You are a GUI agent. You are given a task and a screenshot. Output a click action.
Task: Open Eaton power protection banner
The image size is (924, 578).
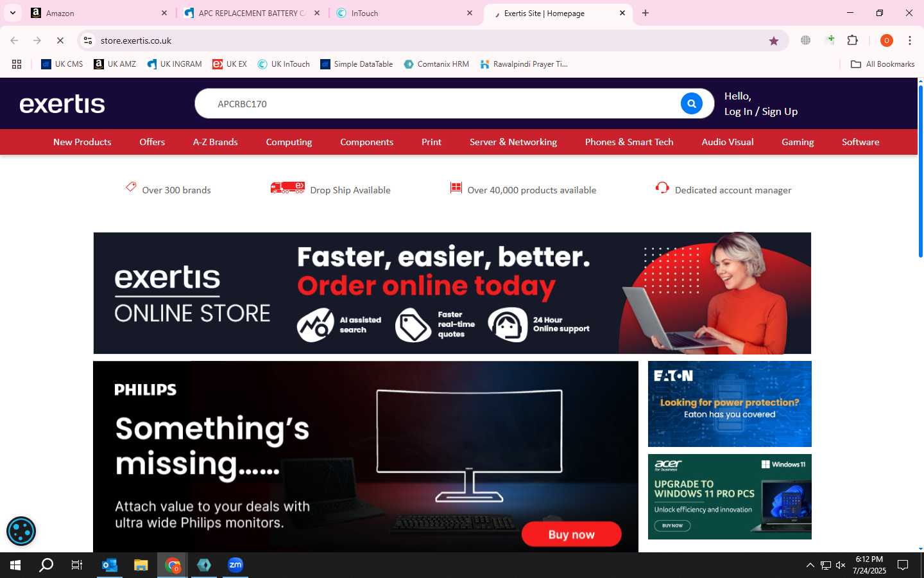pos(730,404)
